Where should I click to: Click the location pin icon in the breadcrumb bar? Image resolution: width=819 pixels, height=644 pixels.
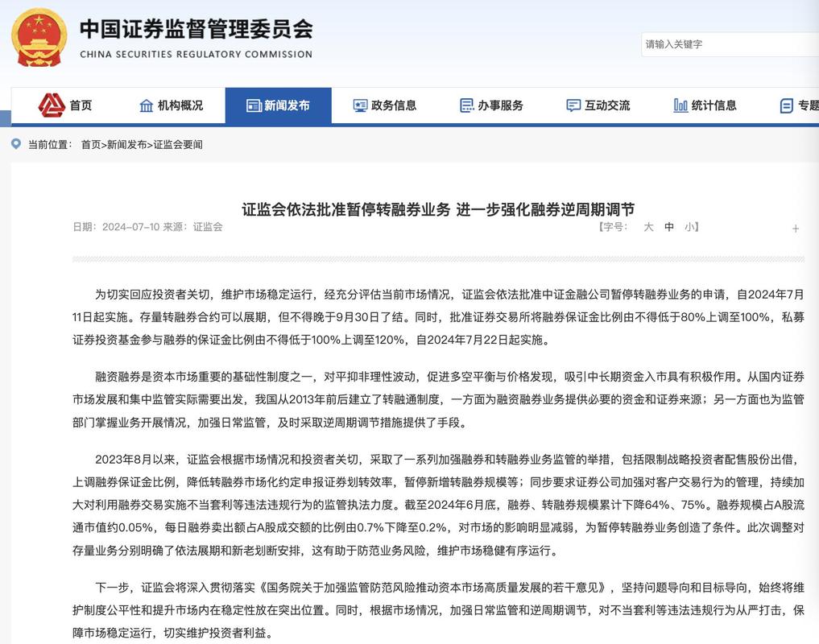[x=14, y=145]
